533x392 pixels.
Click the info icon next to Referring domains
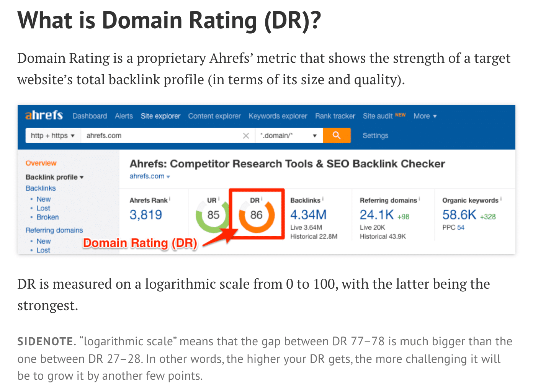point(419,199)
